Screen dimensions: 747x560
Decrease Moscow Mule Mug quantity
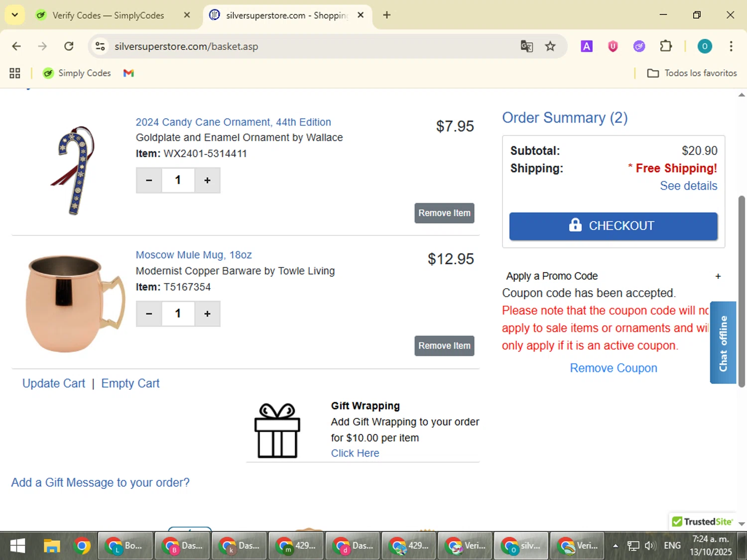(x=149, y=314)
